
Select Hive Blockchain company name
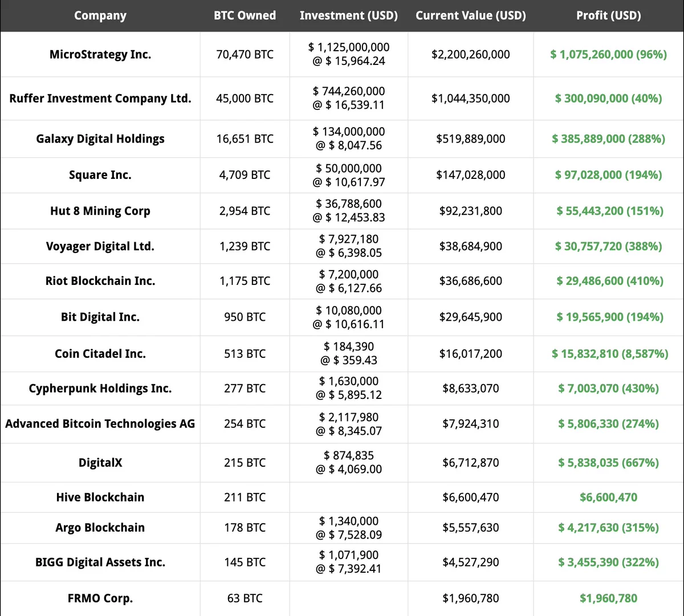(x=100, y=497)
